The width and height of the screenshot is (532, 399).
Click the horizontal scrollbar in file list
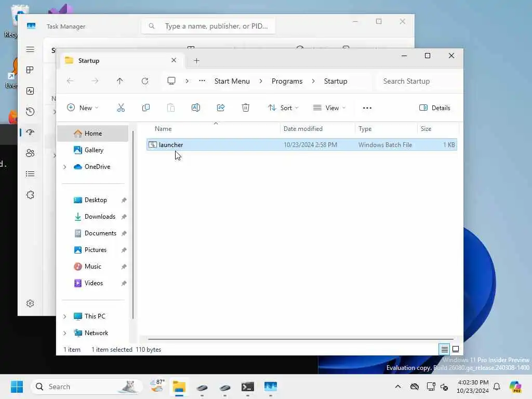[x=301, y=339]
